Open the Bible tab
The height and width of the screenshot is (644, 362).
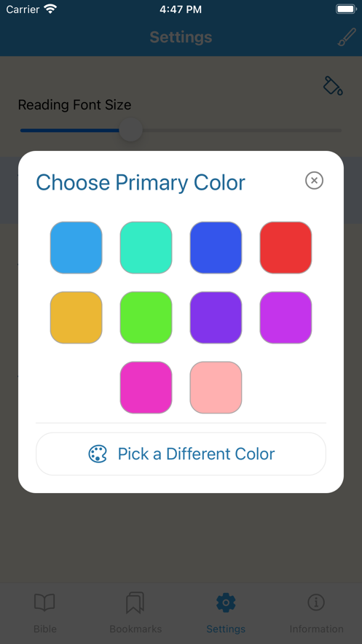(x=44, y=613)
